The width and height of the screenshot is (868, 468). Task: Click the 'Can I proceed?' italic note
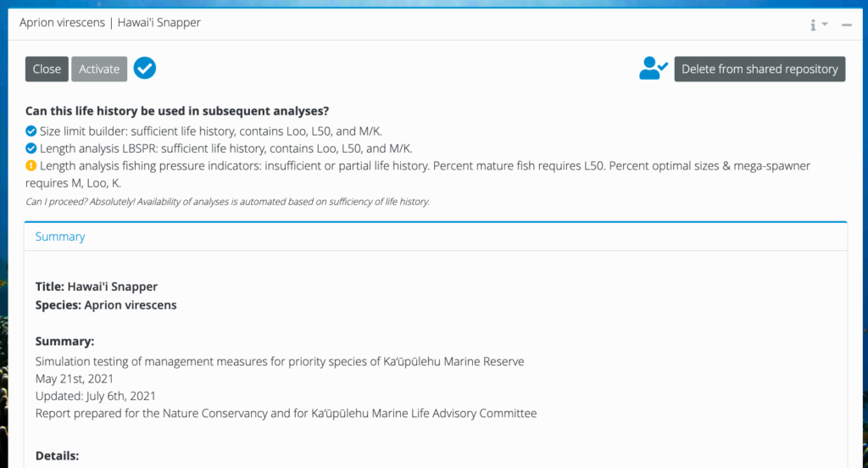pos(227,202)
